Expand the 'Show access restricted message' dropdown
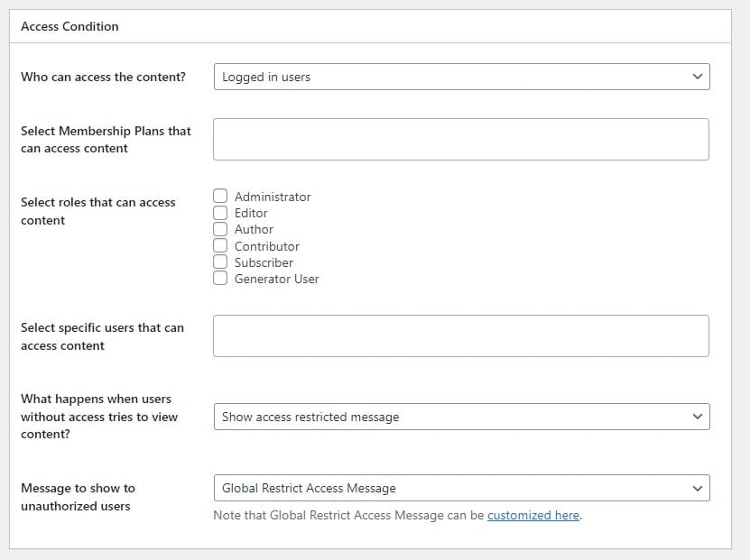The height and width of the screenshot is (560, 750). point(461,417)
